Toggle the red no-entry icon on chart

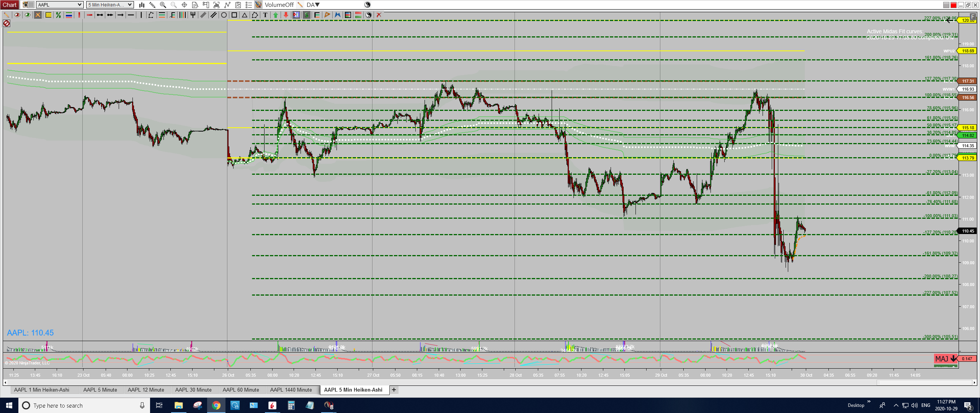coord(7,24)
